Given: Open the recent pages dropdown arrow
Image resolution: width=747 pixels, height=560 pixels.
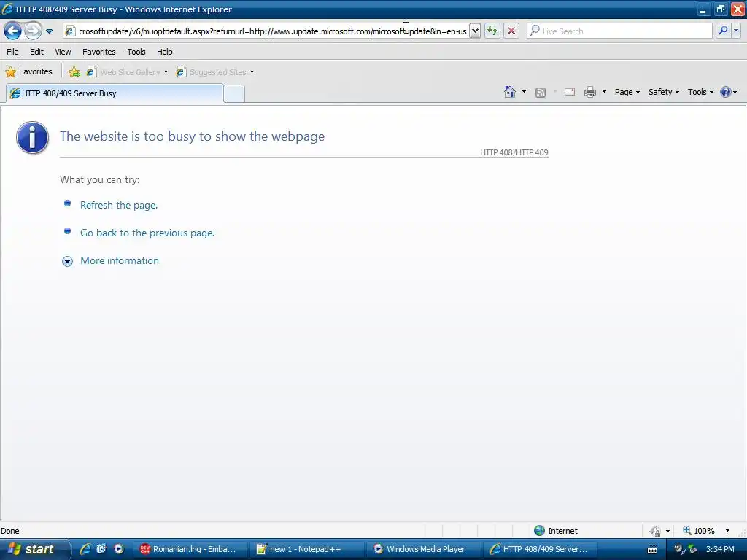Looking at the screenshot, I should tap(49, 31).
